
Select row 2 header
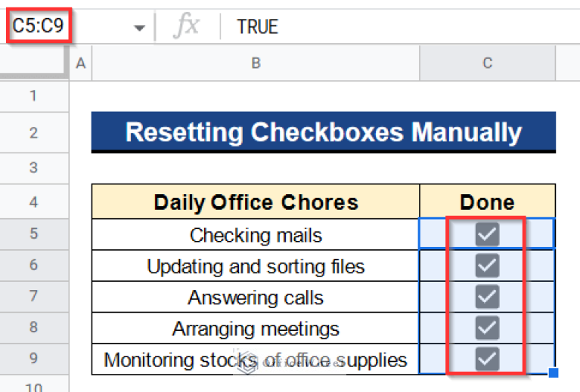[x=33, y=133]
